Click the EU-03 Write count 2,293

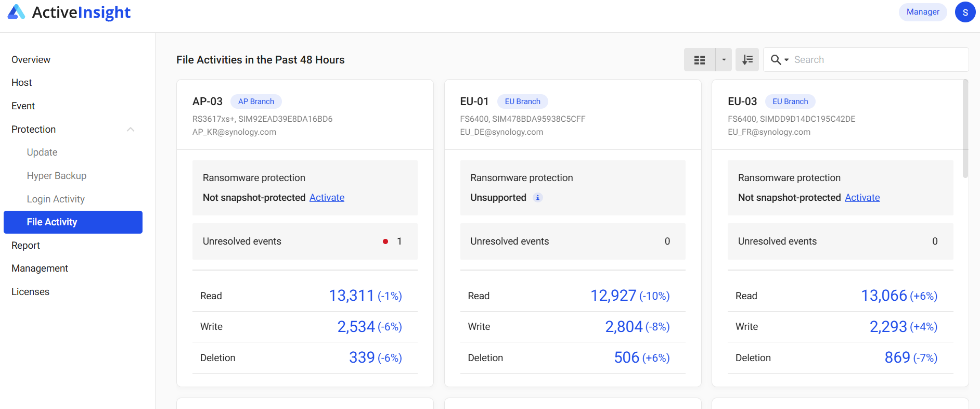[x=888, y=327]
